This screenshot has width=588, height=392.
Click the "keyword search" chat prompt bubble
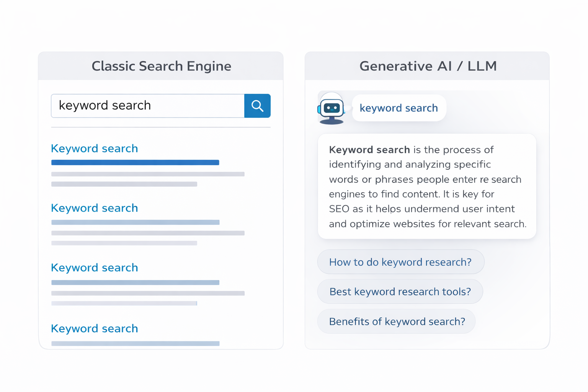coord(399,108)
